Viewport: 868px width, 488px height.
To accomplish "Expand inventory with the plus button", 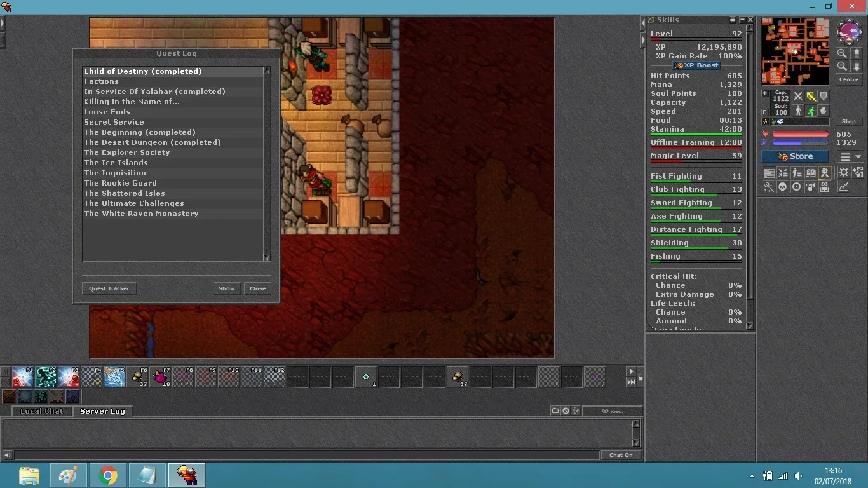I will [765, 94].
